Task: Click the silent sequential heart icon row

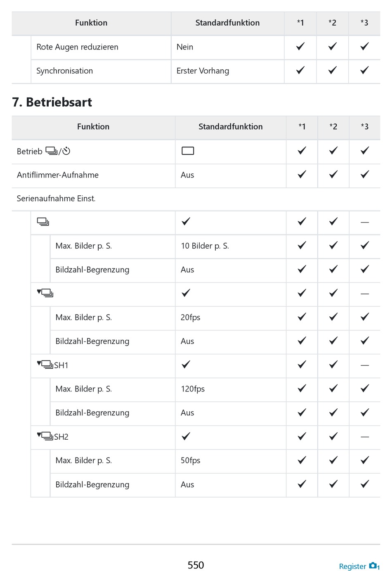Action: click(45, 293)
